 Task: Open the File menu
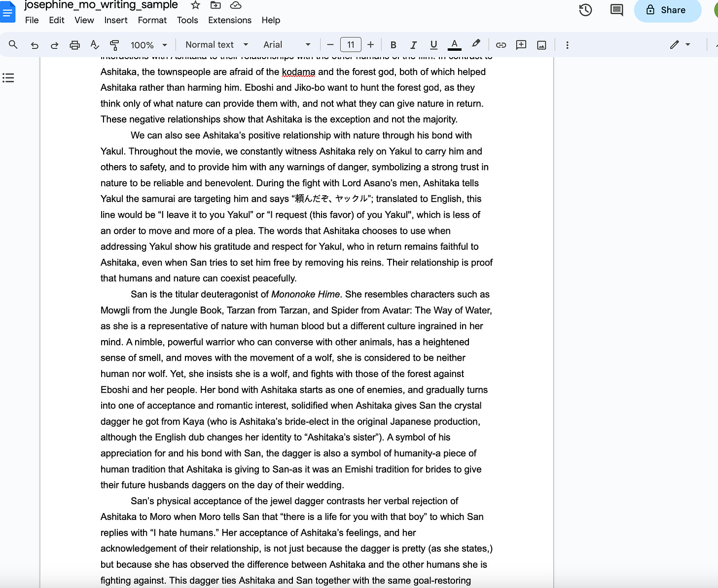(32, 20)
